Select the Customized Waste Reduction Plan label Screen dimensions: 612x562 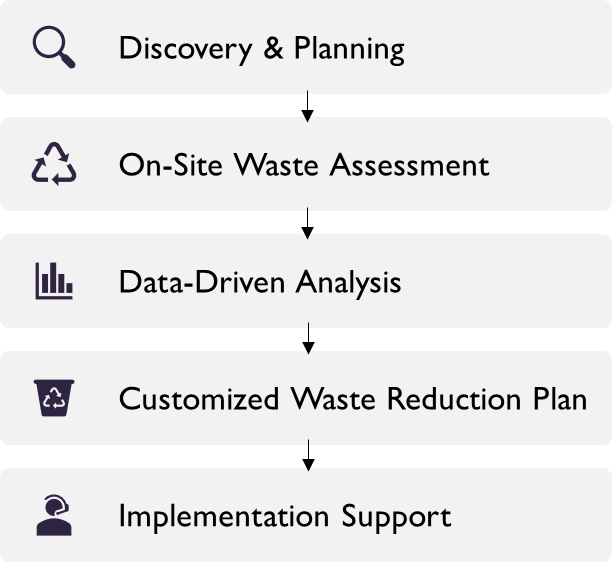(x=353, y=399)
